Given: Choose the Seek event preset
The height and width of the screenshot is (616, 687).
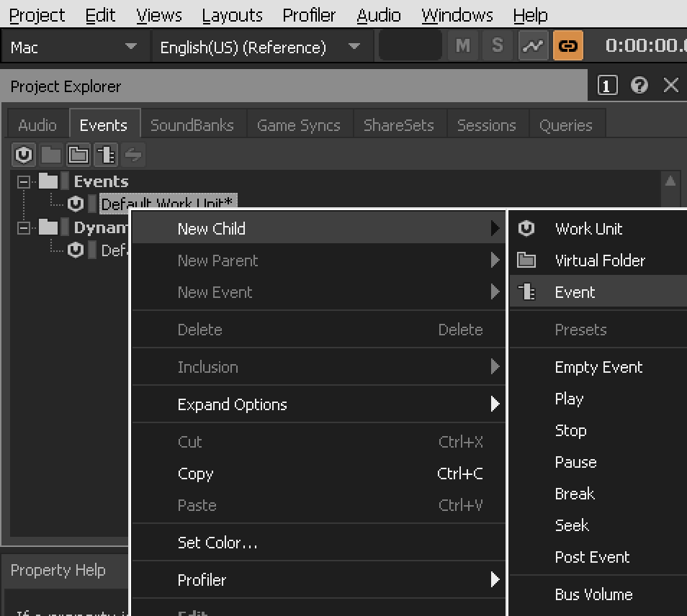Looking at the screenshot, I should [598, 525].
